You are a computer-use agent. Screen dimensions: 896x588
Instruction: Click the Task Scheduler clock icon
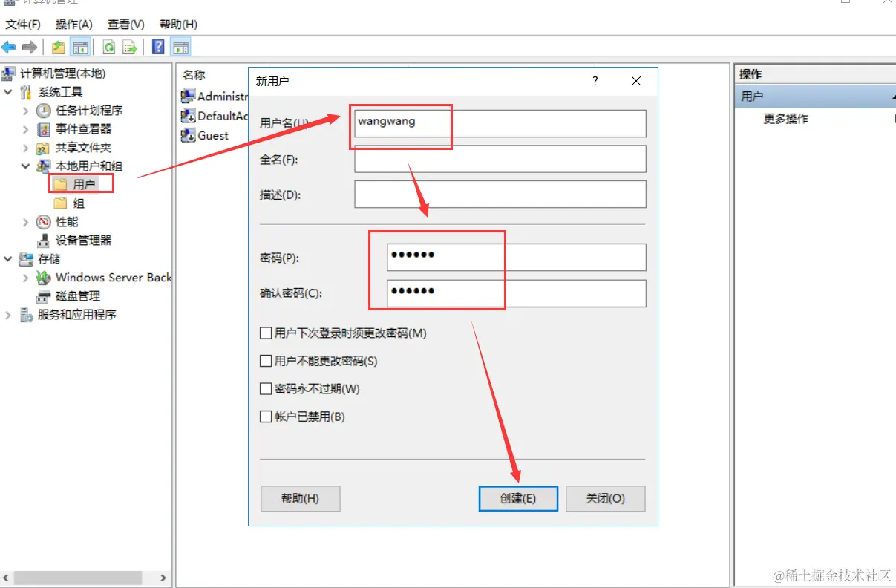44,111
